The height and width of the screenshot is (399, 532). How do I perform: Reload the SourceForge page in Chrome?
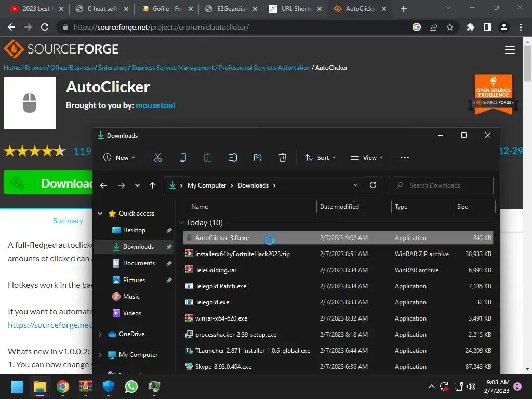click(x=45, y=27)
